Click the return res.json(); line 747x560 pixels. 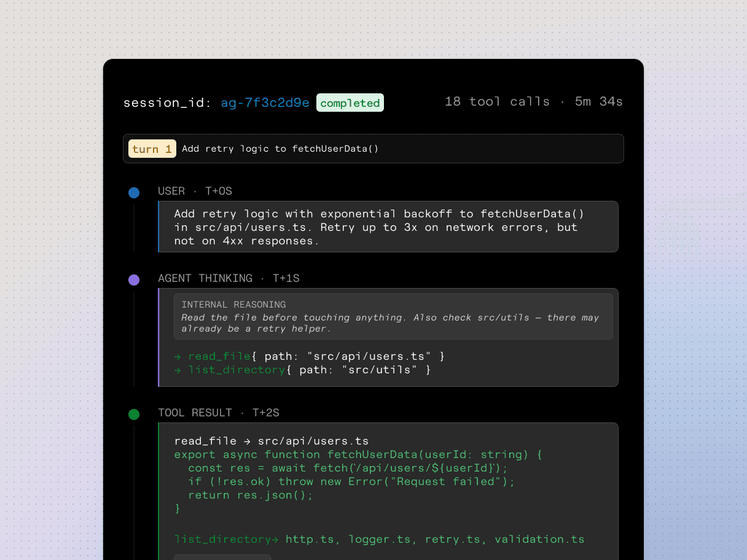pyautogui.click(x=251, y=495)
